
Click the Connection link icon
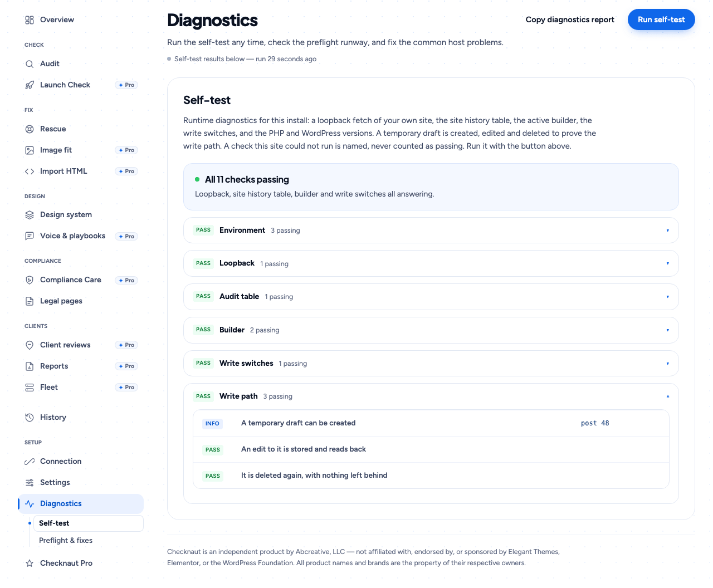coord(30,462)
